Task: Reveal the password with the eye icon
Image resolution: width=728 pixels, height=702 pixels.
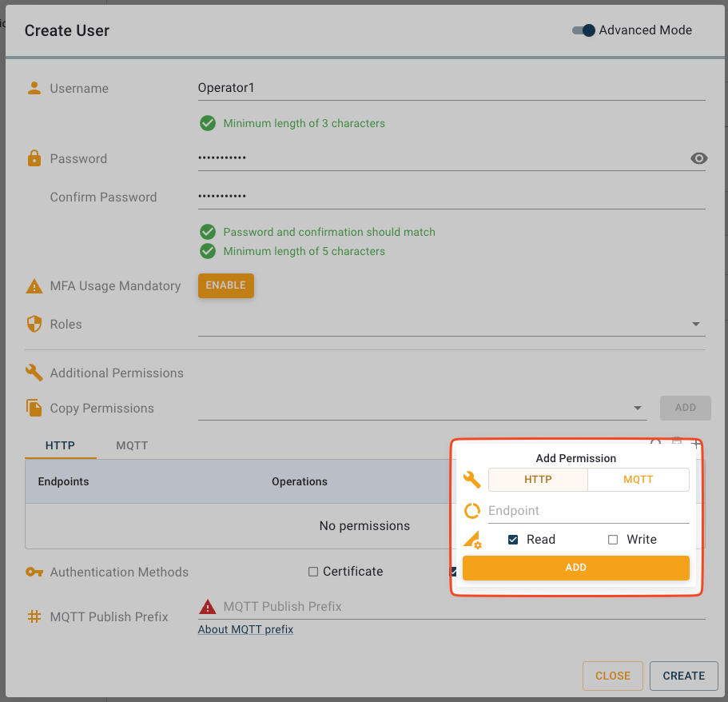Action: (x=699, y=158)
